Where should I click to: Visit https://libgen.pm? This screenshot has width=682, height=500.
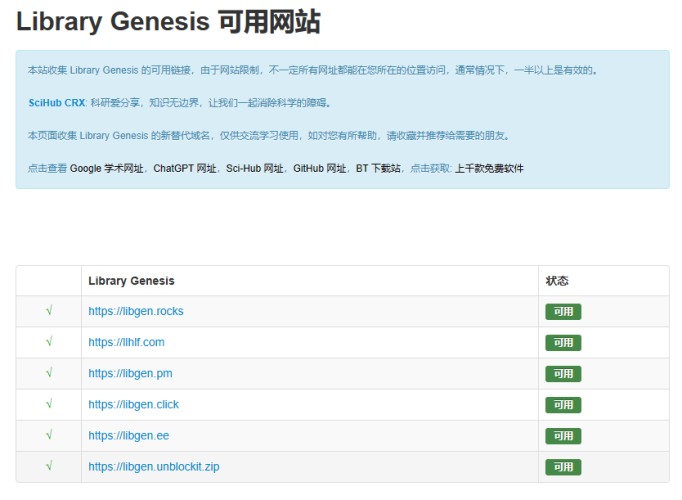tap(130, 373)
